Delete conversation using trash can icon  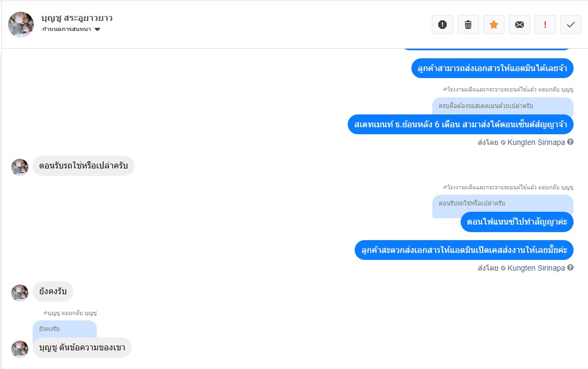tap(468, 25)
